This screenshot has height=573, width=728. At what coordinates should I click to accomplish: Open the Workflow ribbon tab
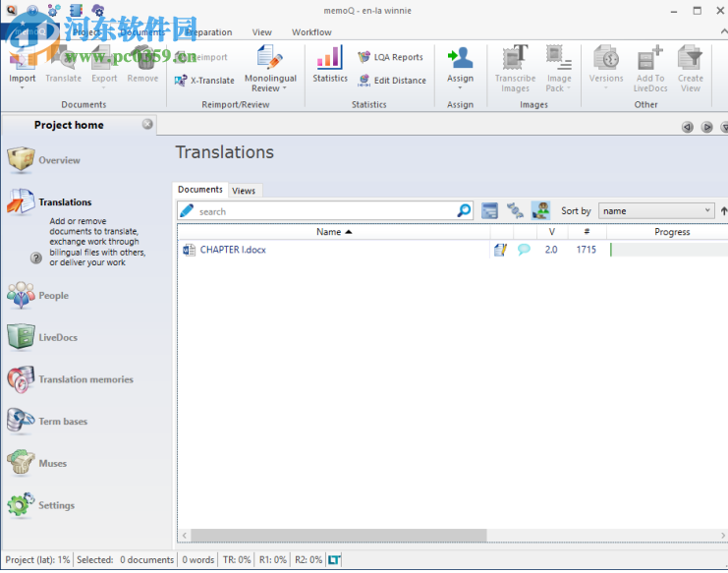[311, 32]
